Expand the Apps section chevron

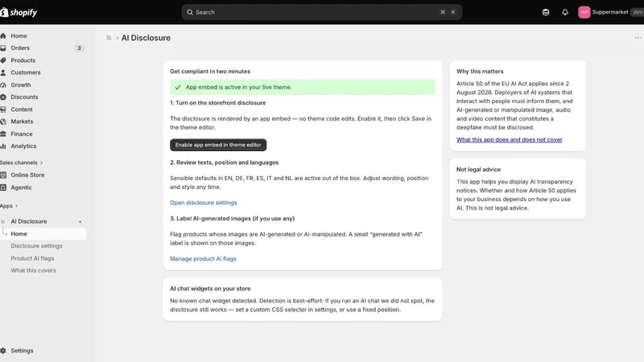coord(16,206)
